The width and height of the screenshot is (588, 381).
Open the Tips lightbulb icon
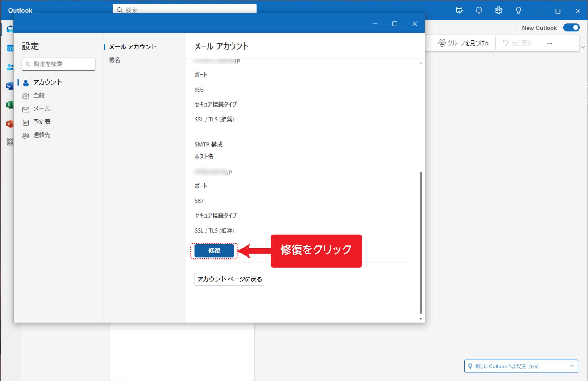(518, 10)
